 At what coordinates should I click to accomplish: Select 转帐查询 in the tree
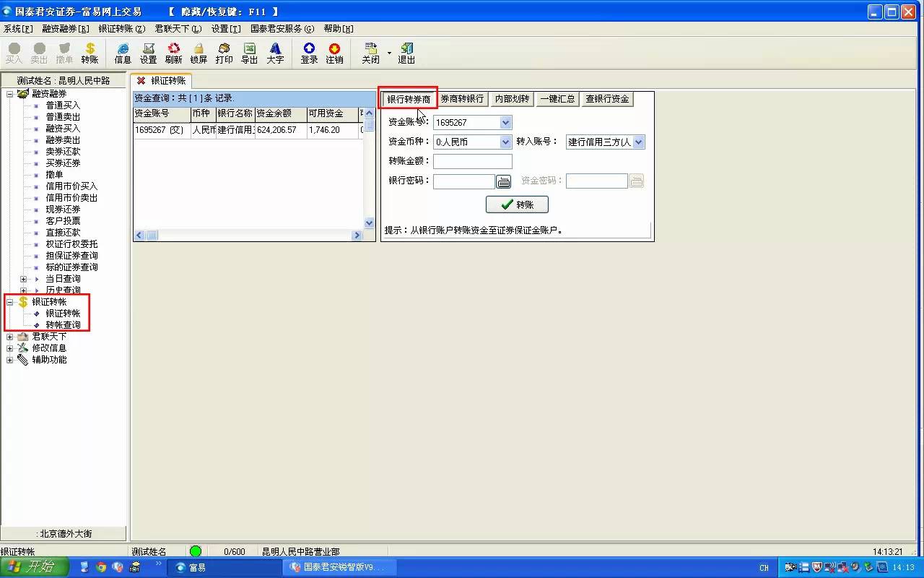63,325
